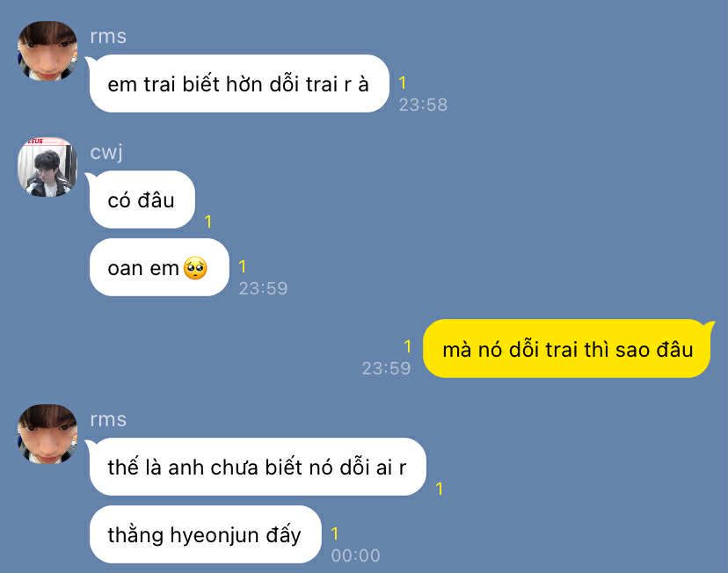The height and width of the screenshot is (573, 728).
Task: Tap unread count beside yellow bubble
Action: point(407,346)
